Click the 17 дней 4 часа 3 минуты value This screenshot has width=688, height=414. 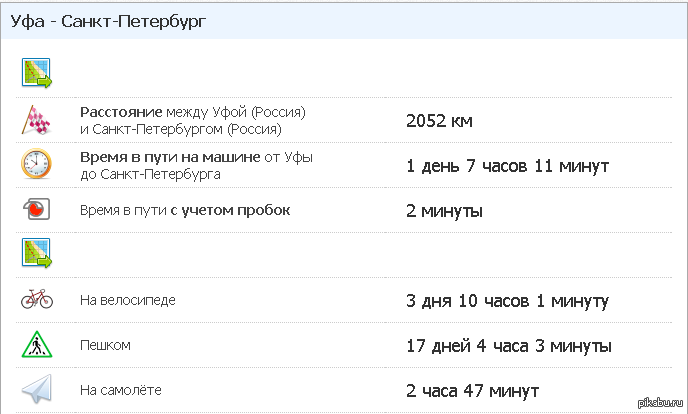click(508, 346)
